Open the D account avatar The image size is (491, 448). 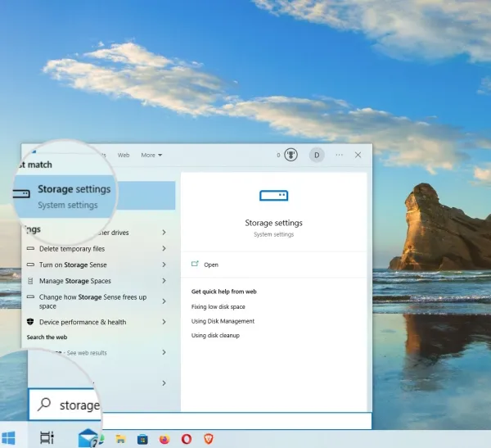point(317,155)
